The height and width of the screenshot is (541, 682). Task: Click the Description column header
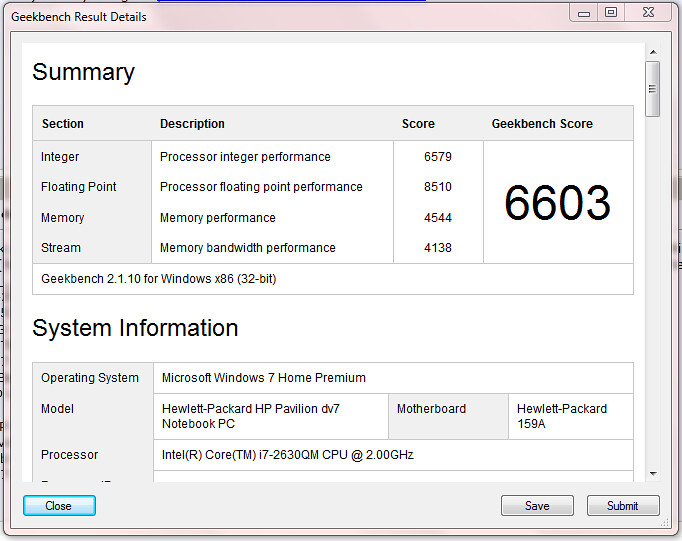tap(192, 124)
